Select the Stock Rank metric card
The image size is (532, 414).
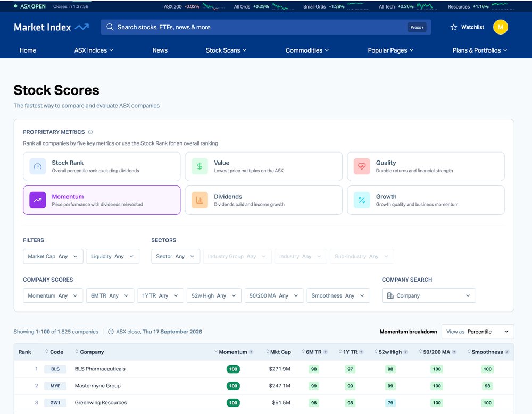tap(102, 166)
